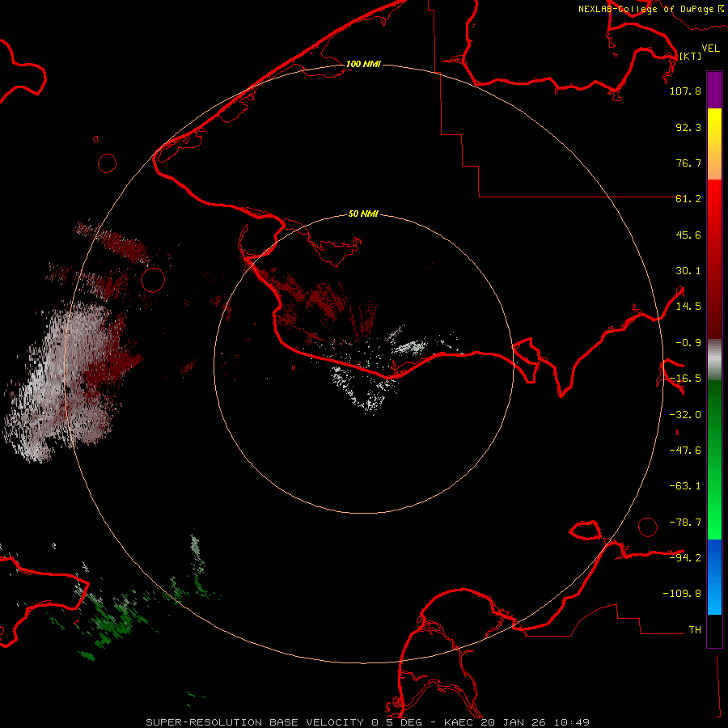The image size is (728, 728).
Task: Pick the yellow-orange segment of the color bar
Action: [x=714, y=144]
